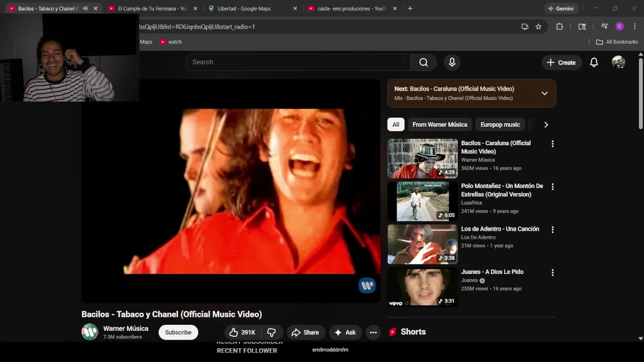
Task: Show more filter chips with right arrow
Action: tap(546, 125)
